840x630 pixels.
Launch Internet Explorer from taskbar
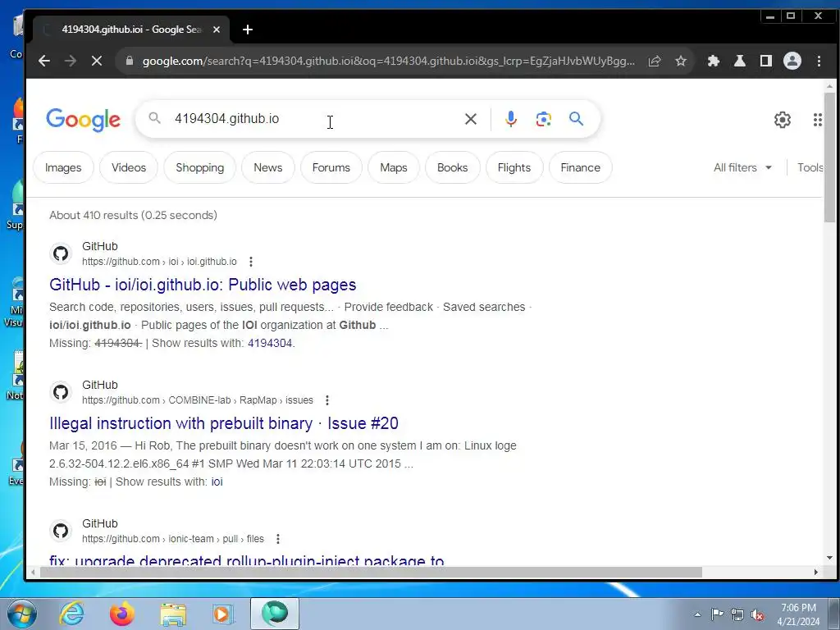coord(72,614)
